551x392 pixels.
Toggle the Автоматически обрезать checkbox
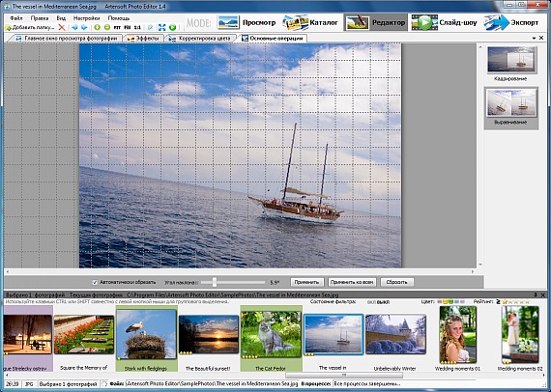(95, 282)
